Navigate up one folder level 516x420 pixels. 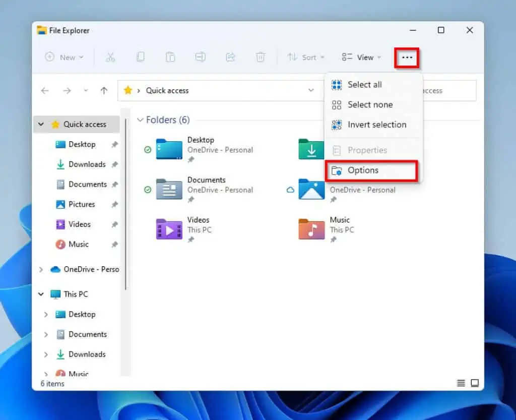(x=104, y=91)
